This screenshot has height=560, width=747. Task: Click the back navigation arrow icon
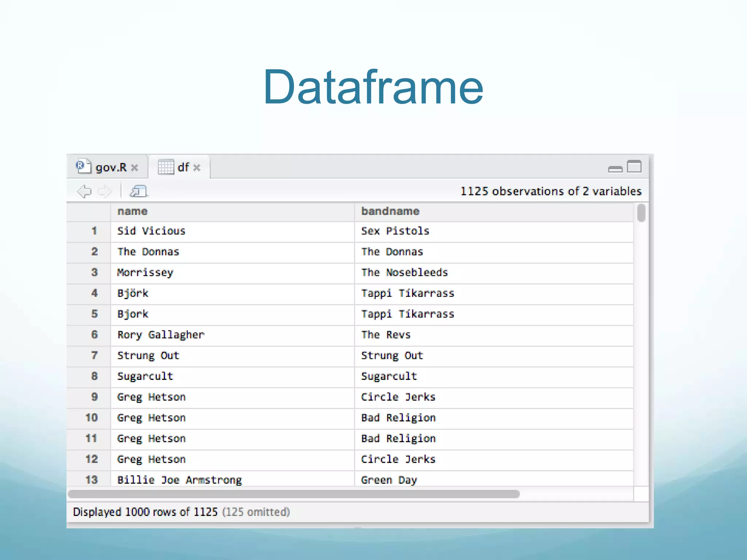[x=84, y=191]
